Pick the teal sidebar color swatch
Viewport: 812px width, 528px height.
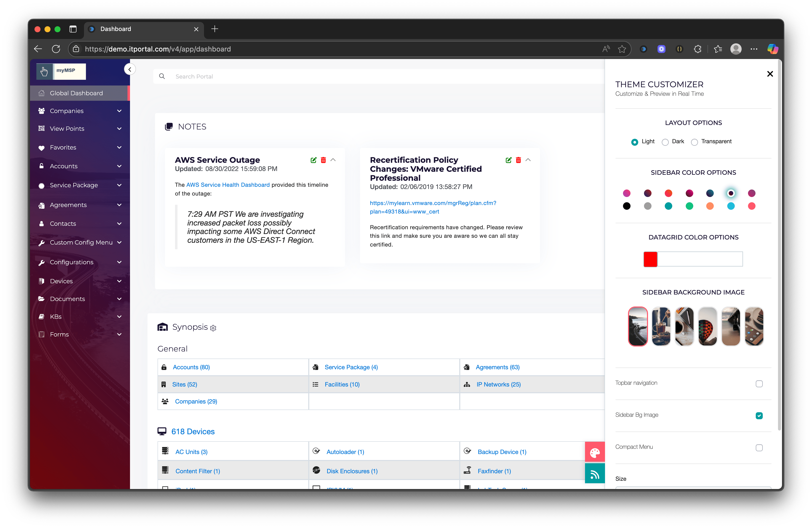tap(668, 206)
